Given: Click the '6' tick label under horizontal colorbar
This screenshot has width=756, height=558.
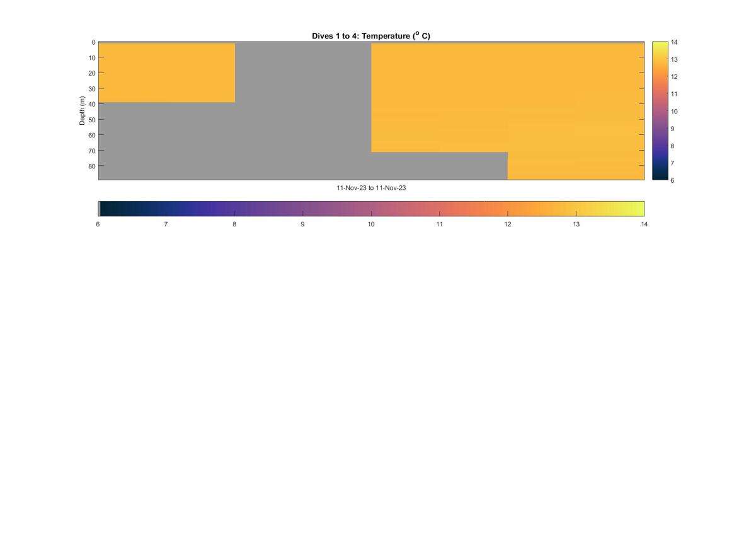Looking at the screenshot, I should tap(98, 224).
